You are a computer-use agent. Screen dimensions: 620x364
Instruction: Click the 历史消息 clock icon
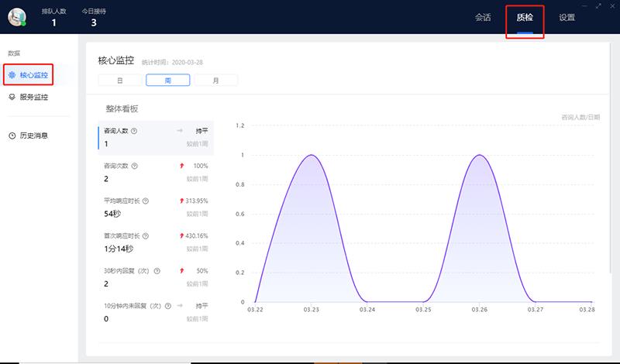(12, 136)
